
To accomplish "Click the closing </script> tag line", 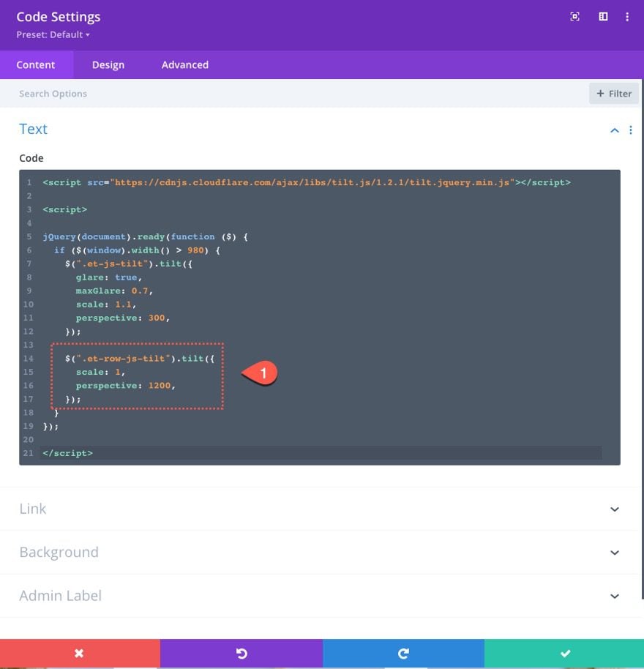I will [67, 453].
